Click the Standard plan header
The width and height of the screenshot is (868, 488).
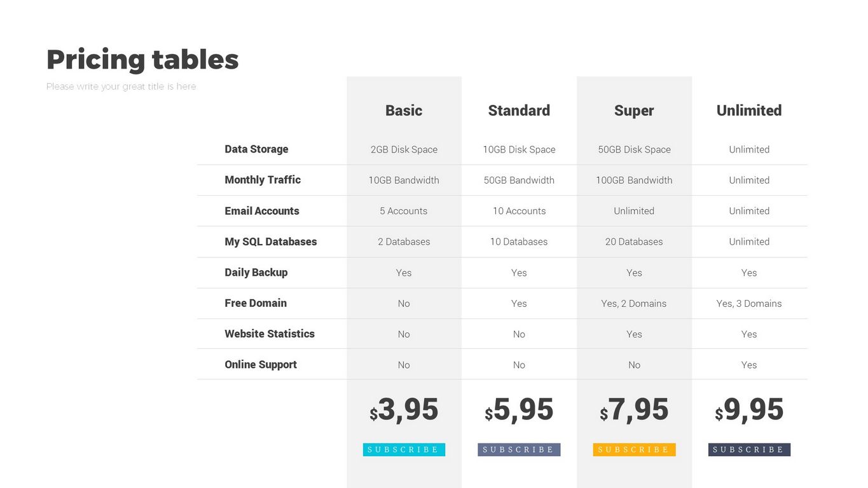click(x=519, y=111)
